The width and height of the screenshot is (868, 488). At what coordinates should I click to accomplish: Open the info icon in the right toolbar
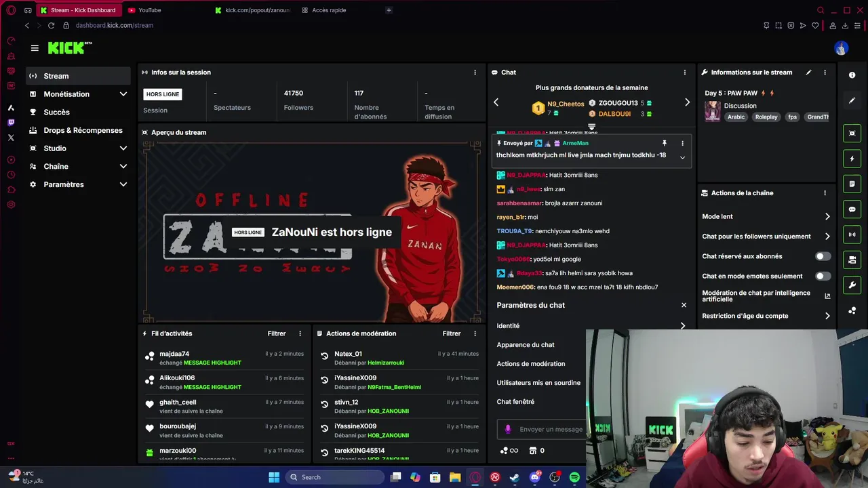click(x=852, y=75)
